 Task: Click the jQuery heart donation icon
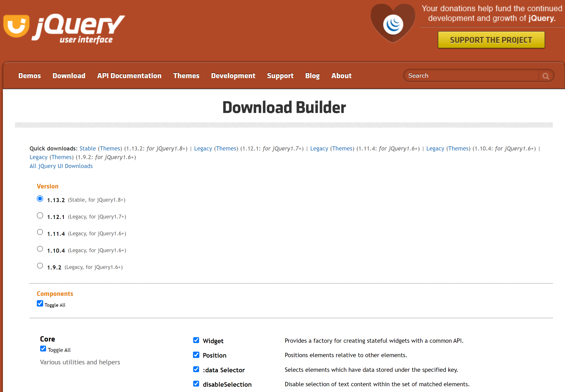393,24
